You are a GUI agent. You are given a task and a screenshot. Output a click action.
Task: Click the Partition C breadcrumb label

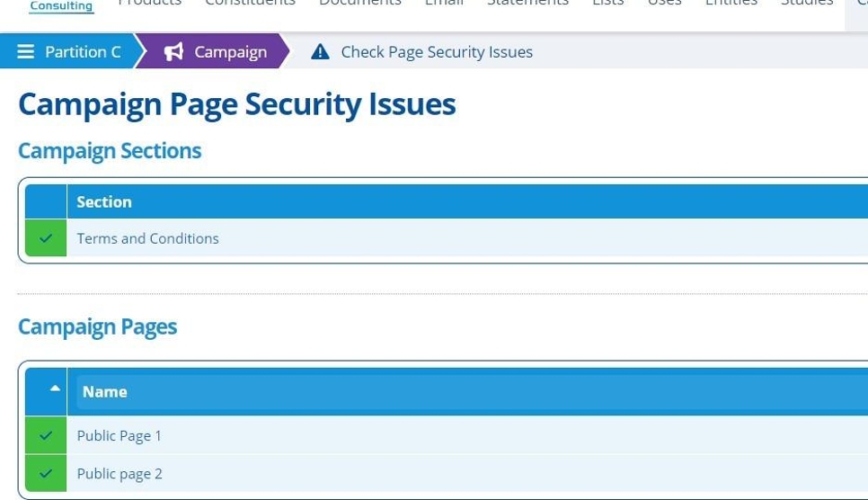83,52
